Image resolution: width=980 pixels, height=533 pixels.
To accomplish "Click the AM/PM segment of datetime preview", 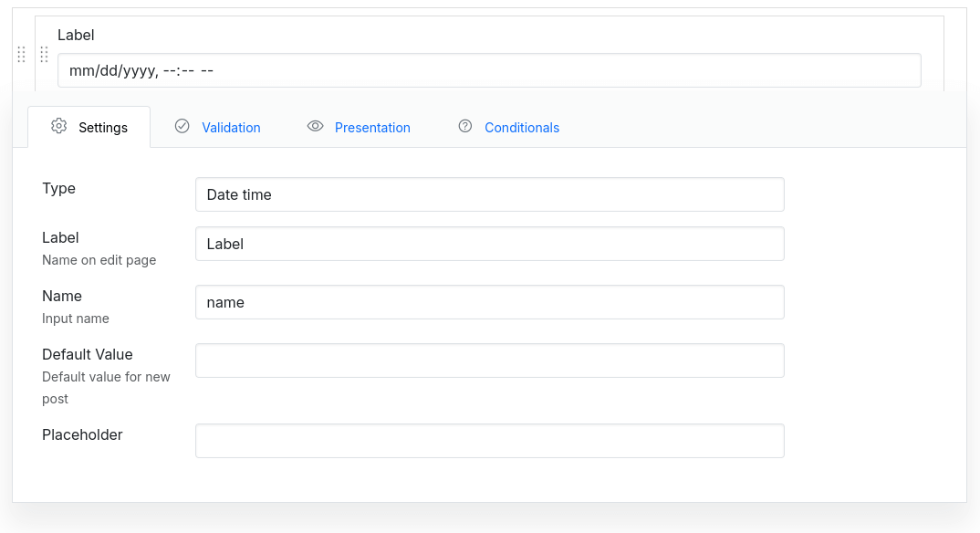I will (207, 70).
